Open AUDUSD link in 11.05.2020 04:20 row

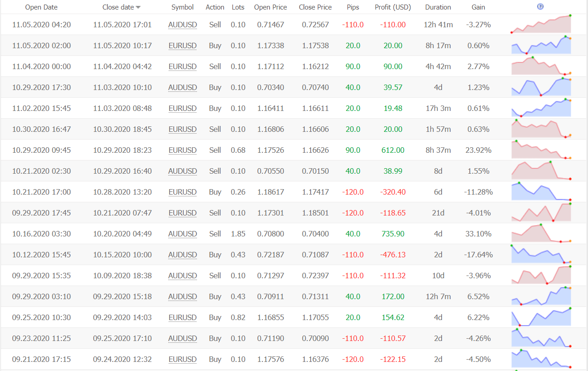(x=182, y=25)
